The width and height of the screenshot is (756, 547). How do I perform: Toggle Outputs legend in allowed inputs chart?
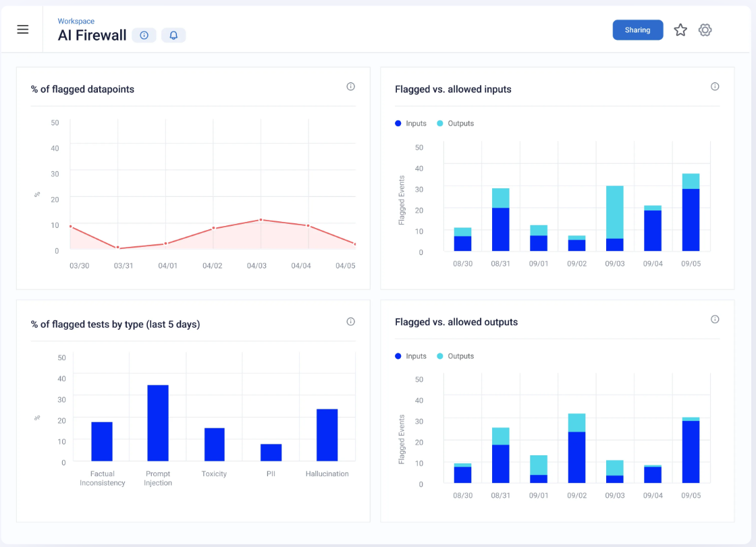456,123
